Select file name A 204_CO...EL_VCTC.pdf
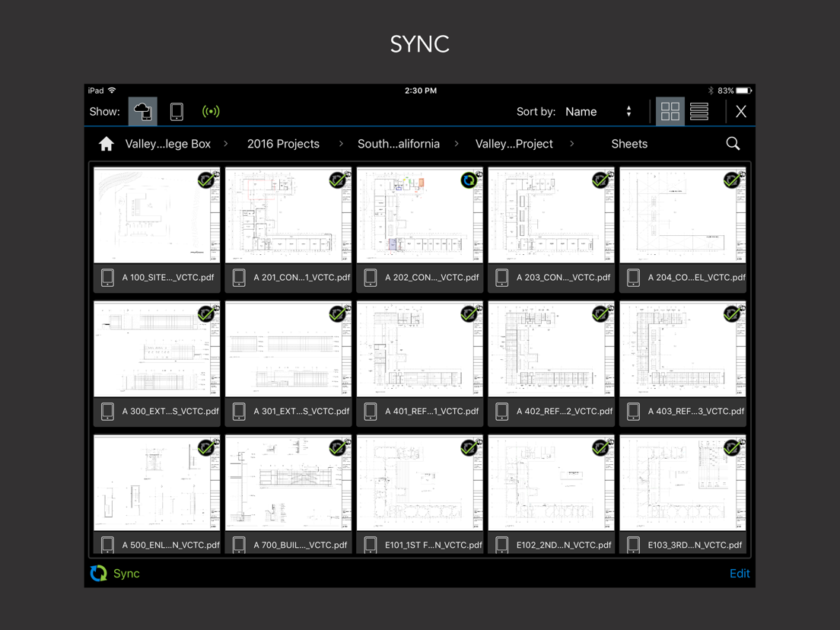840x630 pixels. tap(696, 278)
